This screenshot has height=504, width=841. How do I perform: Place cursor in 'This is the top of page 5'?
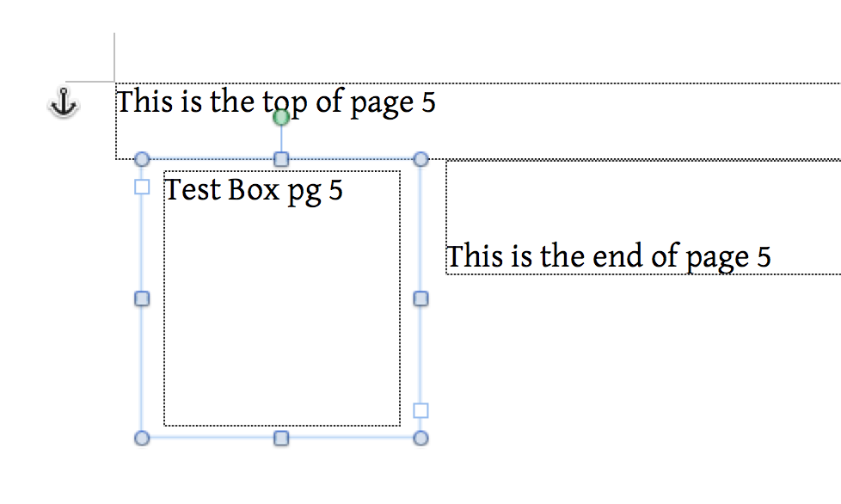click(x=276, y=101)
